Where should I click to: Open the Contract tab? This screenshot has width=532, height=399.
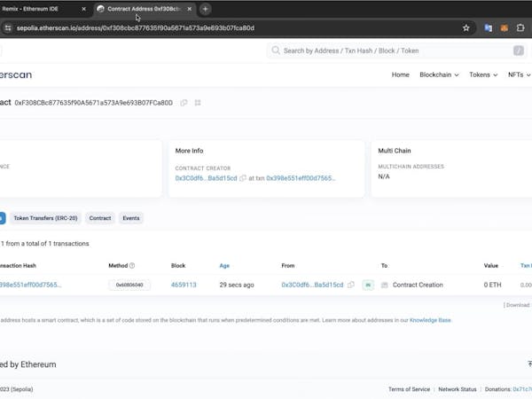[x=100, y=218]
